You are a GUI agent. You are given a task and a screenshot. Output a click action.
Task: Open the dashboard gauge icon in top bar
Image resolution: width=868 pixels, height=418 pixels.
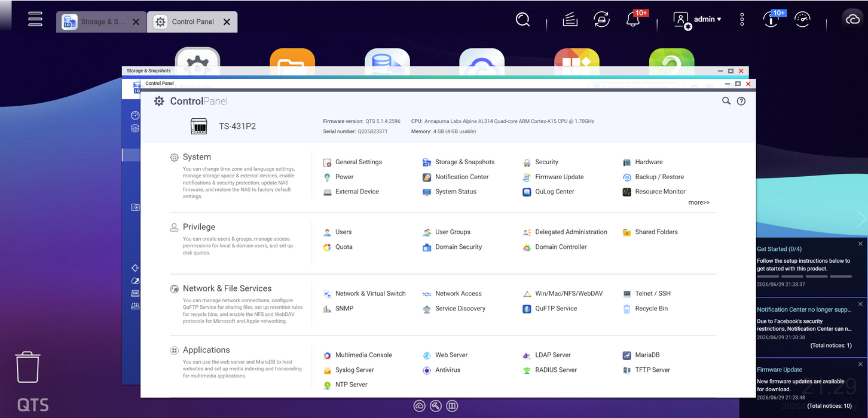click(x=802, y=20)
